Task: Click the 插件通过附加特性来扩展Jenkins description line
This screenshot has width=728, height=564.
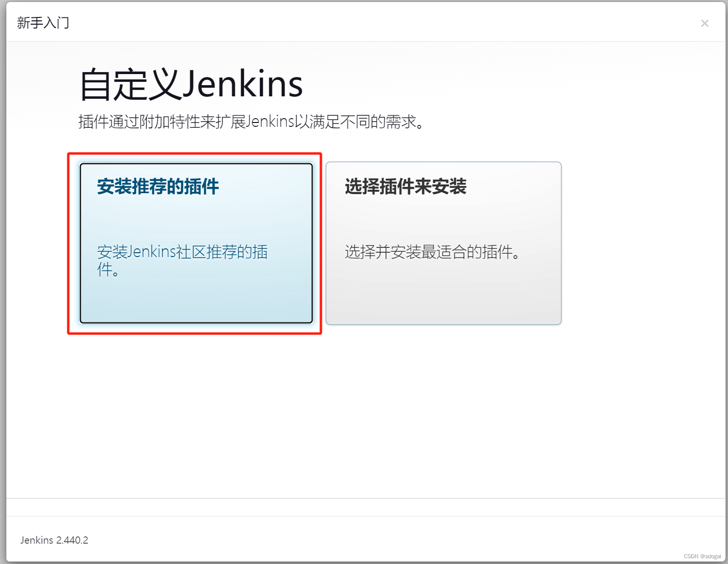Action: (252, 122)
